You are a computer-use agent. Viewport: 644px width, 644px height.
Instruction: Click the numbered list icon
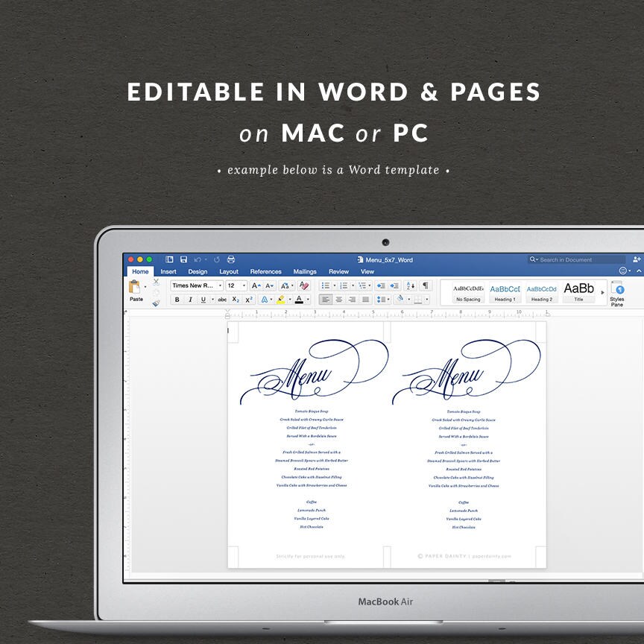click(344, 285)
